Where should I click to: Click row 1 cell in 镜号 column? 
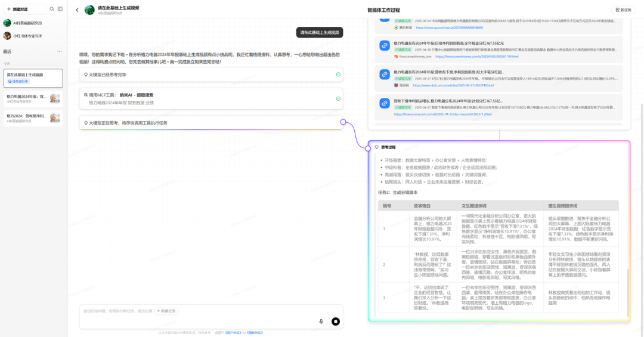point(394,228)
